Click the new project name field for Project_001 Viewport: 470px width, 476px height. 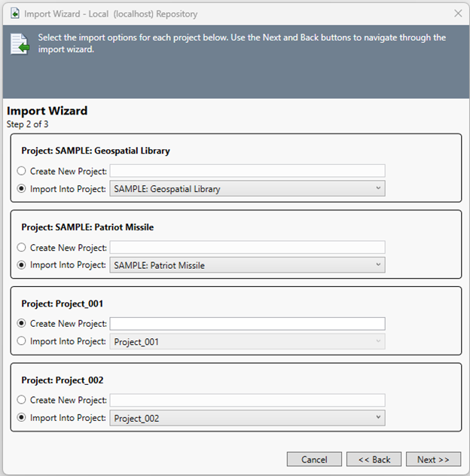tap(247, 324)
